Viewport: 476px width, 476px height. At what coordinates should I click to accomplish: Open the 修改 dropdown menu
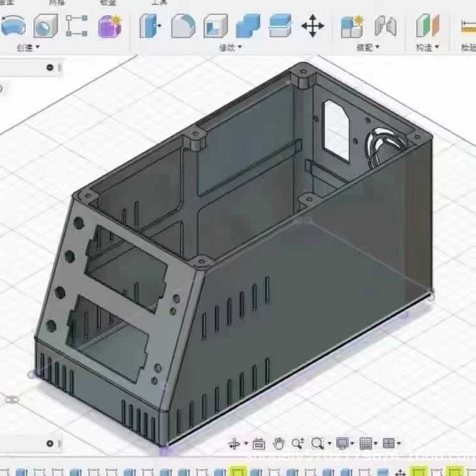coord(231,47)
